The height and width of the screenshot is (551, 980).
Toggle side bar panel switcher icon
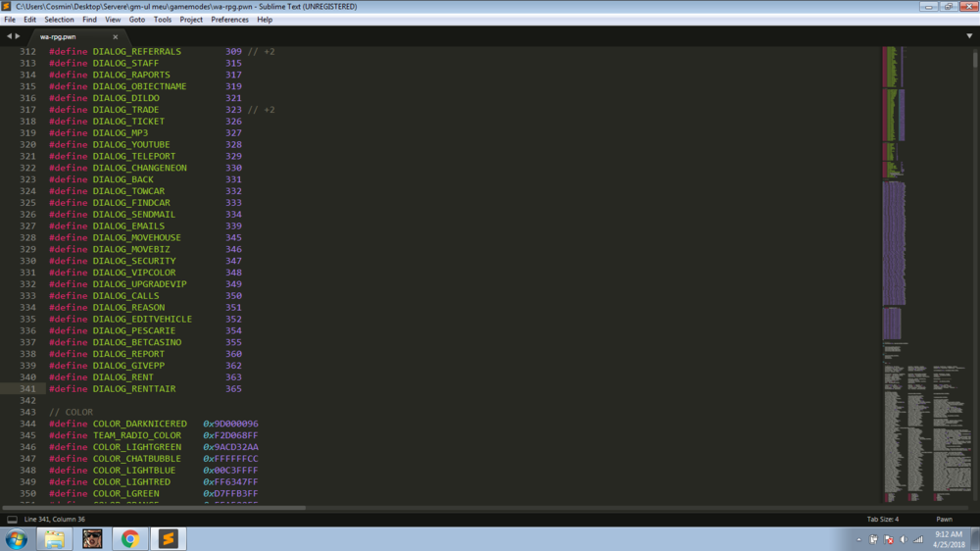12,519
